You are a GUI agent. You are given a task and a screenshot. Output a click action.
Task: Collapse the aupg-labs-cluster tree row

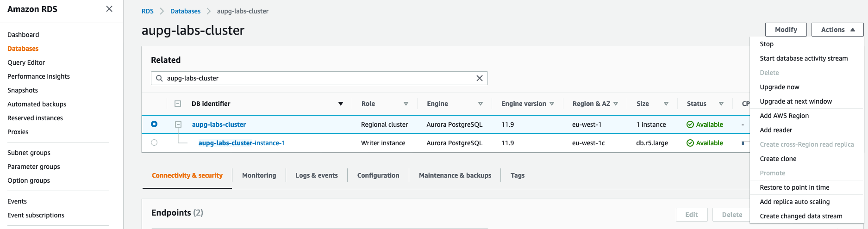click(x=178, y=124)
